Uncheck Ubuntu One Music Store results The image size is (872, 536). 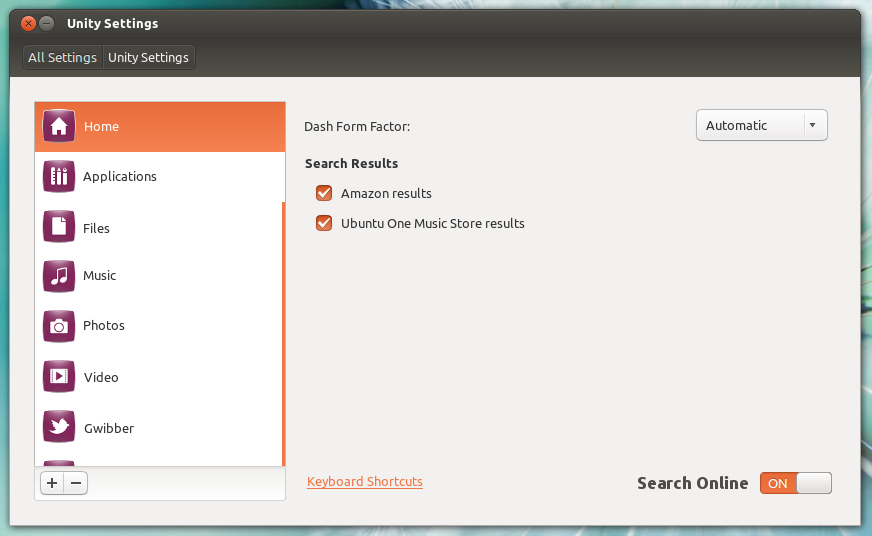(324, 223)
